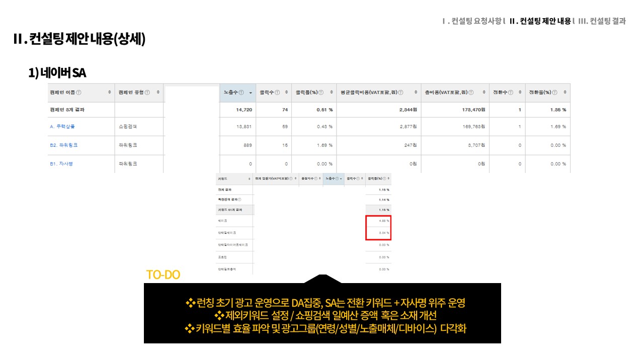
Task: Click help icon beside 전환수 header
Action: [511, 93]
